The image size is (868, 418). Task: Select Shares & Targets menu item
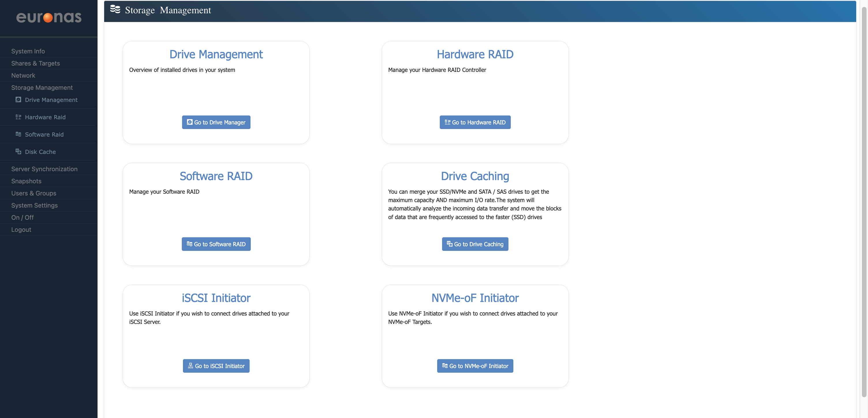pos(35,64)
